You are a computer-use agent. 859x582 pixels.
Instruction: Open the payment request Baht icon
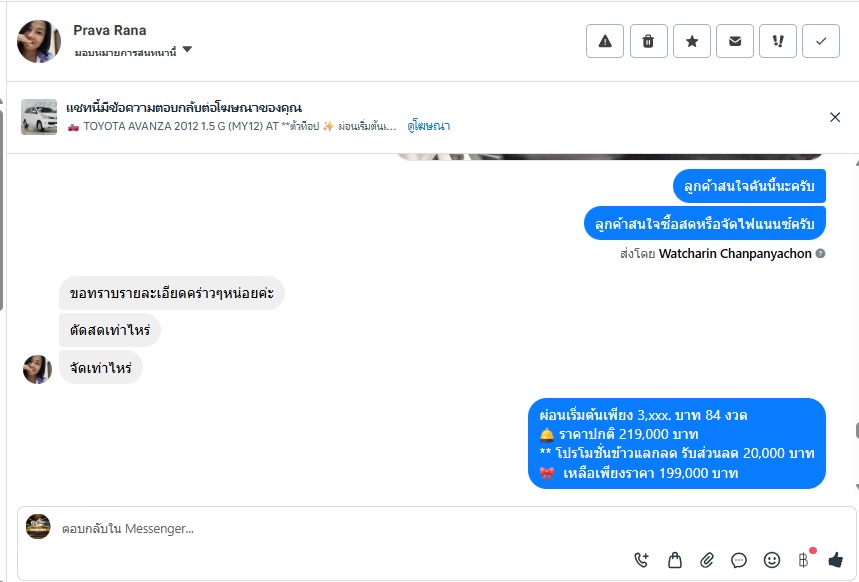(803, 560)
